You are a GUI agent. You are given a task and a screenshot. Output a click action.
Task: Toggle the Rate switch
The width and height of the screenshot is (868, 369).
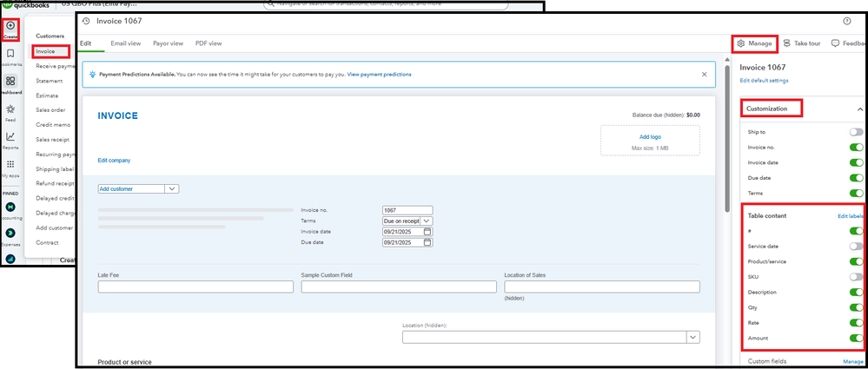tap(857, 322)
